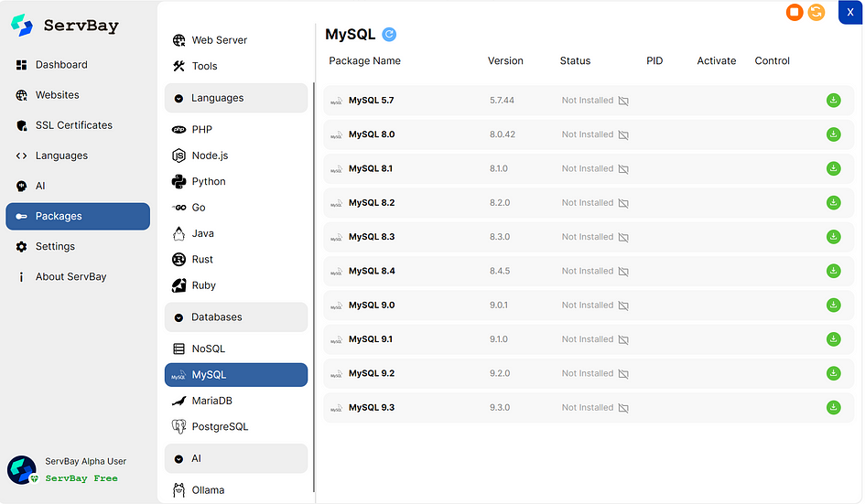Install MySQL 9.1 via the download icon

[x=833, y=339]
